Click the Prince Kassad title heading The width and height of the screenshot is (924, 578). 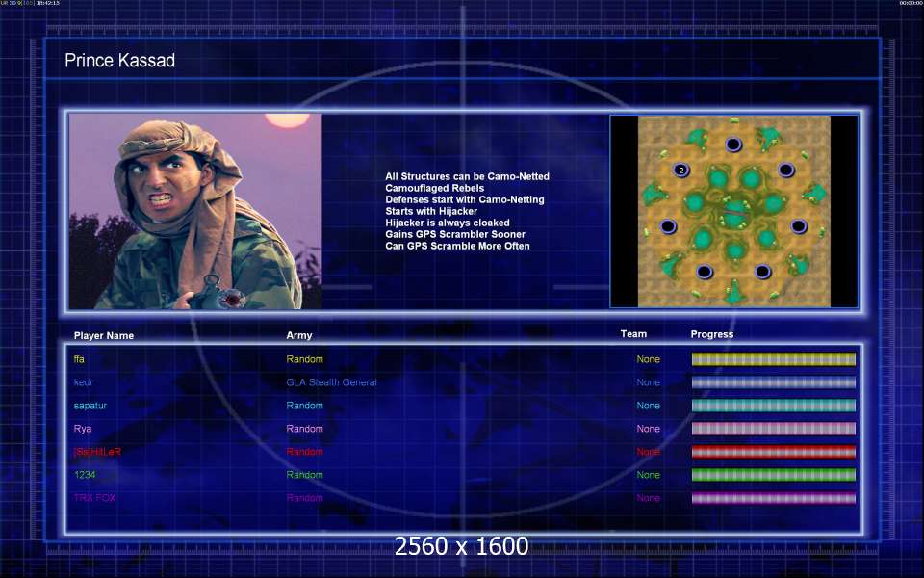(x=119, y=60)
